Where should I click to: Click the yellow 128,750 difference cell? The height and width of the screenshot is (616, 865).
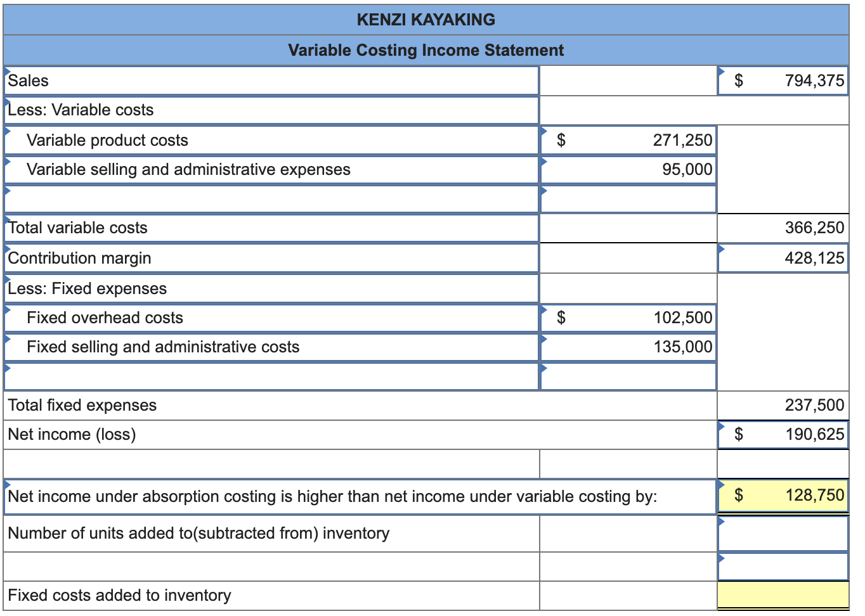[783, 496]
